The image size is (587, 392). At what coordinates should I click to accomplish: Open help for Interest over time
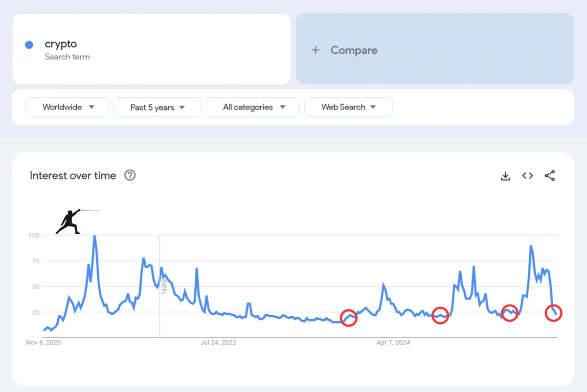point(130,175)
